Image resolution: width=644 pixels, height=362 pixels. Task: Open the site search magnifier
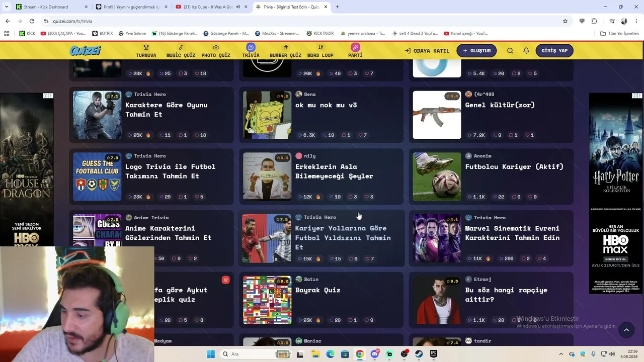(510, 51)
